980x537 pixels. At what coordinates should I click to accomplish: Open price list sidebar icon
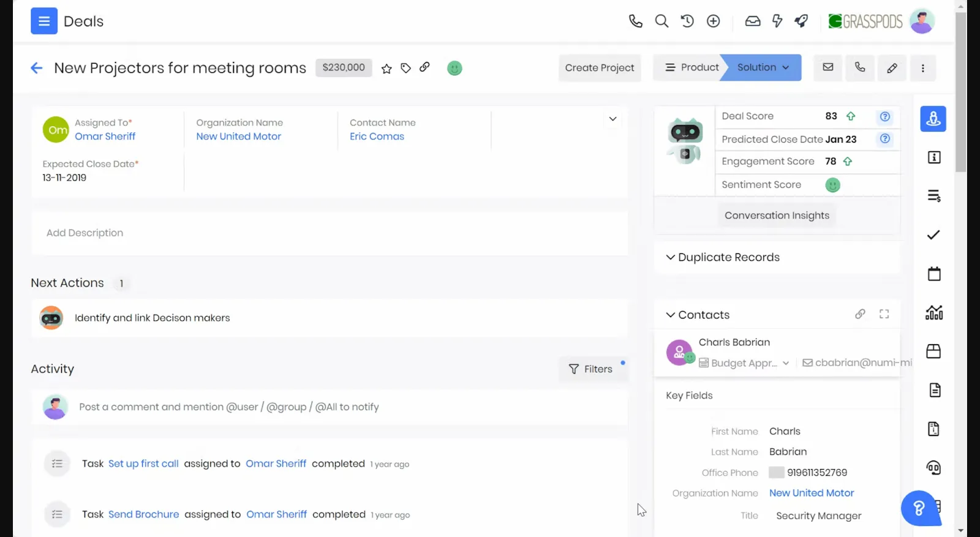[934, 197]
